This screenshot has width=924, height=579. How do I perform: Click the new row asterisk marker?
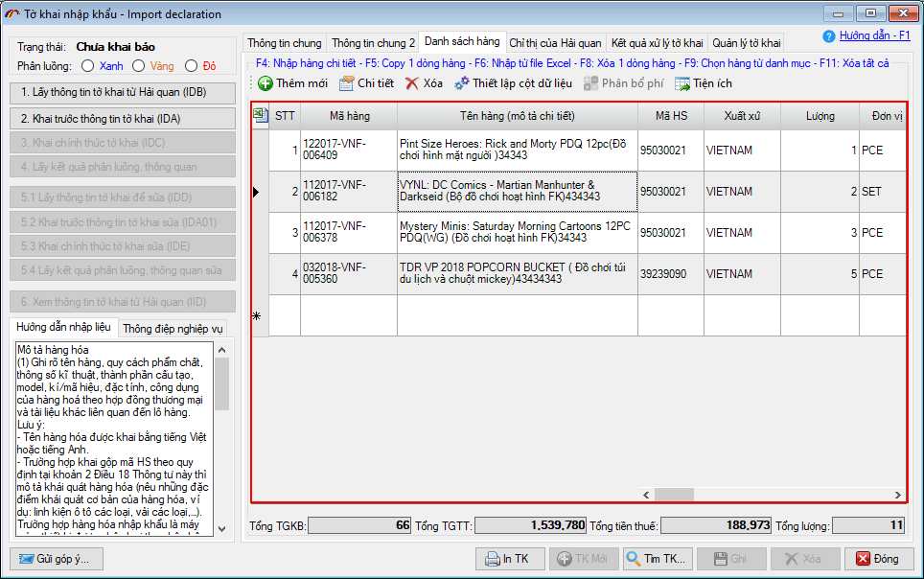(x=257, y=316)
